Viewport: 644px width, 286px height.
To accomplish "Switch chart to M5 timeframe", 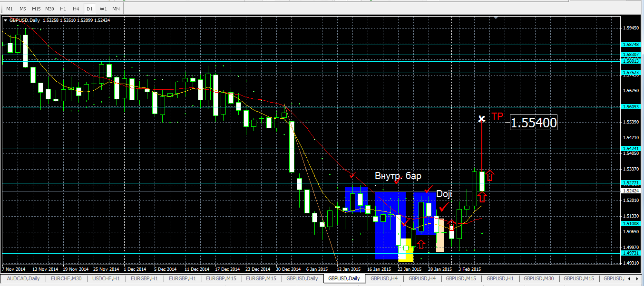I will pos(22,9).
